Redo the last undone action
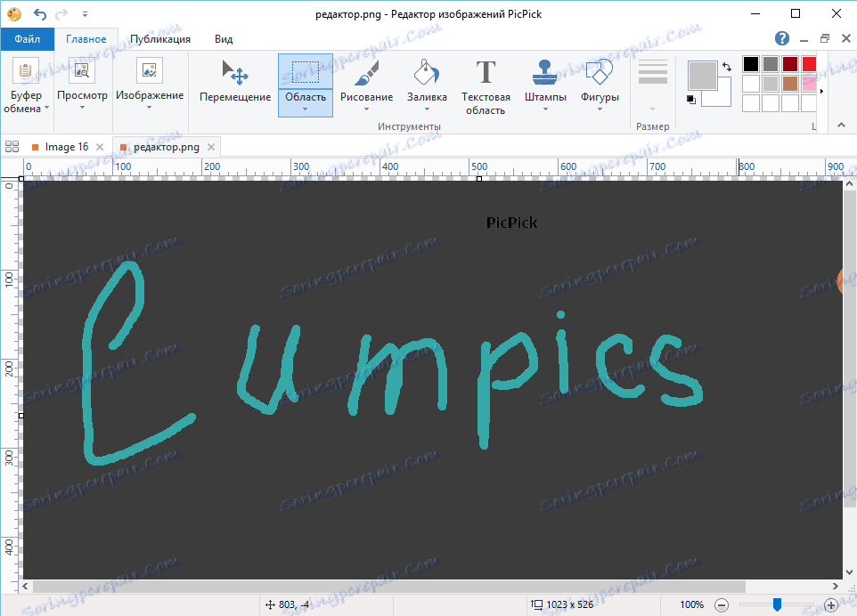Viewport: 857px width, 616px height. pos(61,13)
